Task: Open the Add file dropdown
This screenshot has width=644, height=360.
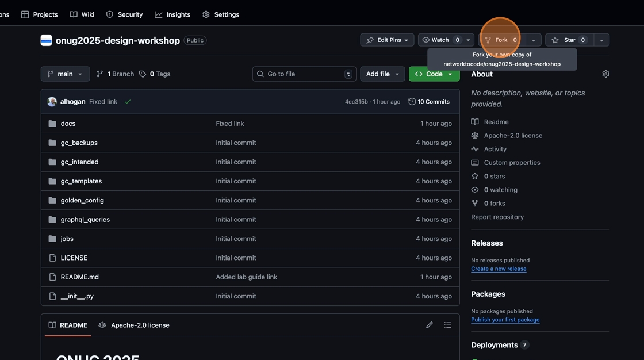Action: tap(382, 74)
